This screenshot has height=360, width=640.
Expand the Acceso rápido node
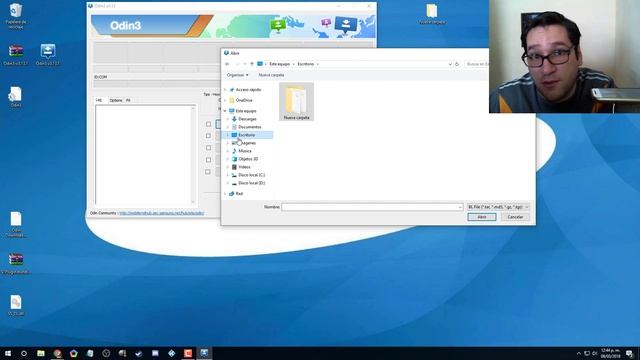point(225,89)
